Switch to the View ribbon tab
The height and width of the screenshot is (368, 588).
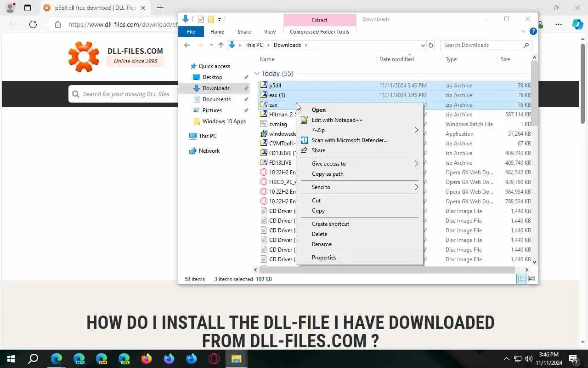(270, 32)
